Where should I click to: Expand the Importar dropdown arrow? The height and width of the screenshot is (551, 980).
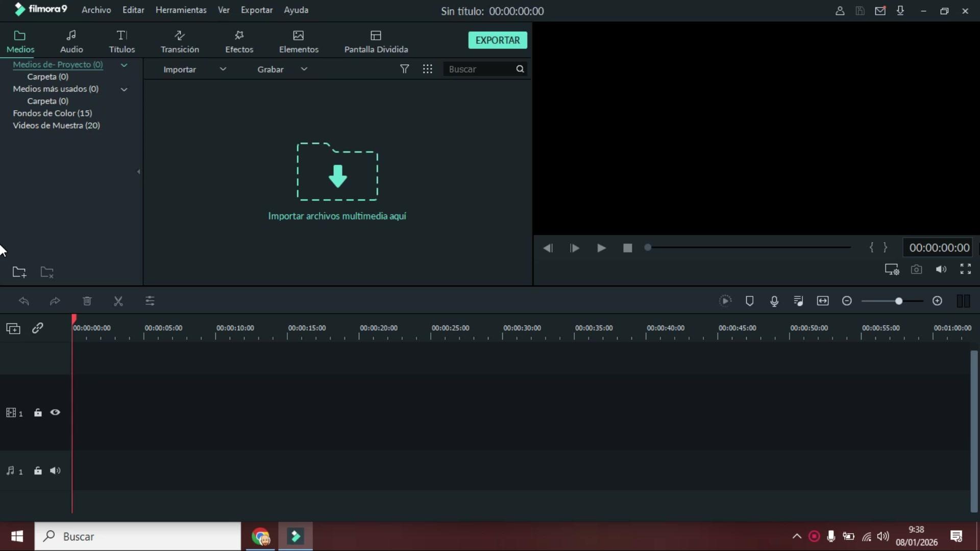223,69
